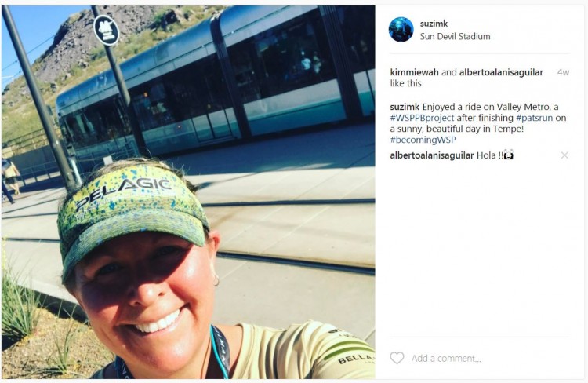
Task: Click the 'like this' text in the likes line
Action: tap(406, 83)
